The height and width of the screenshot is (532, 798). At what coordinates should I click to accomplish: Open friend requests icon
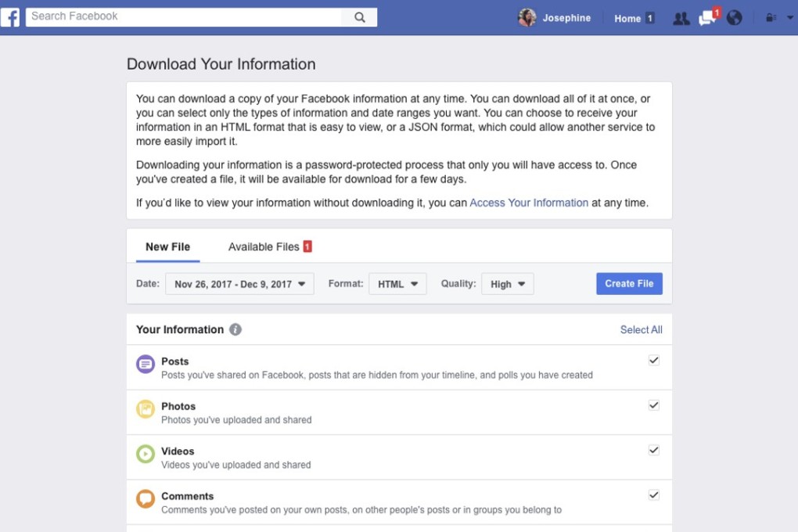pos(681,17)
